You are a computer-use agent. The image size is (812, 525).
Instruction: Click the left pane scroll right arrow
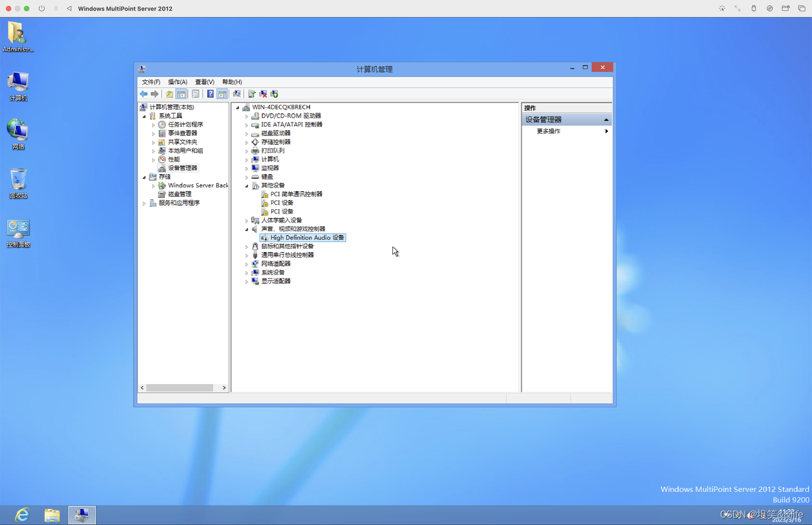point(224,388)
